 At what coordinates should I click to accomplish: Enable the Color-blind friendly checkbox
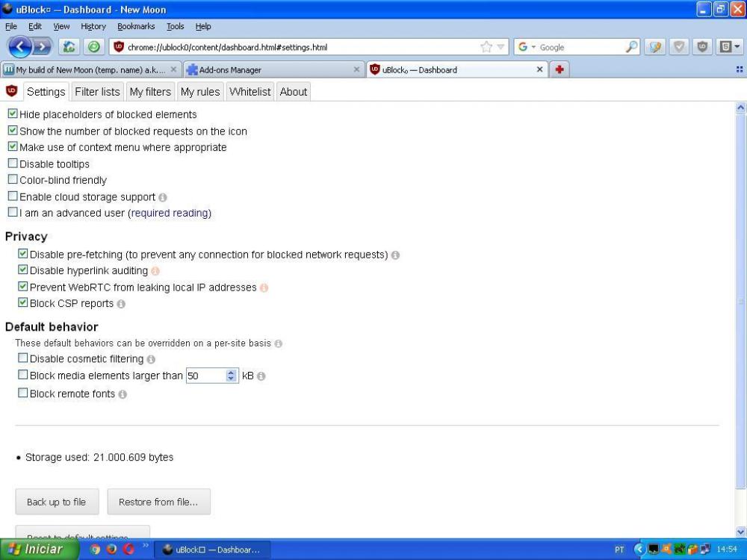[13, 180]
